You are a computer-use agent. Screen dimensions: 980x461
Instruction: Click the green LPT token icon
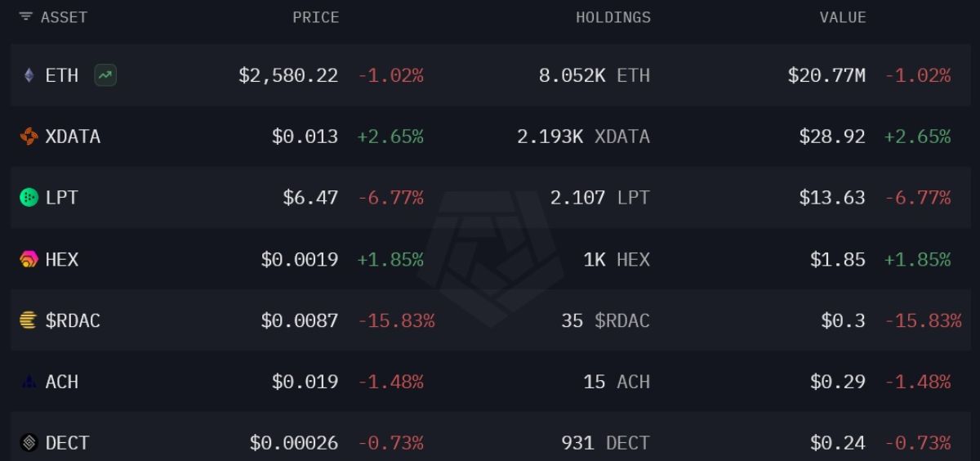(x=29, y=198)
